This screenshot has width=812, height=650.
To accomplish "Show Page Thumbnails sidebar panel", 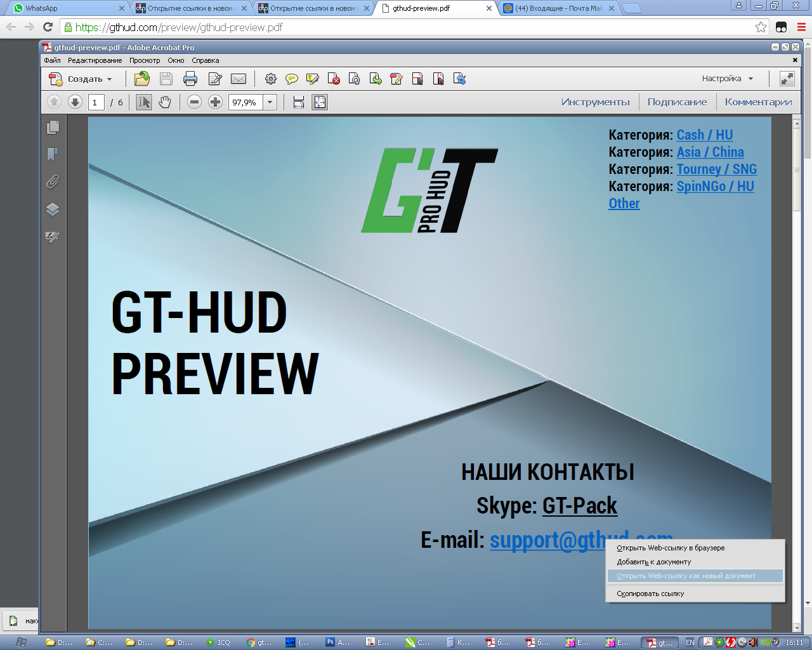I will pos(53,128).
